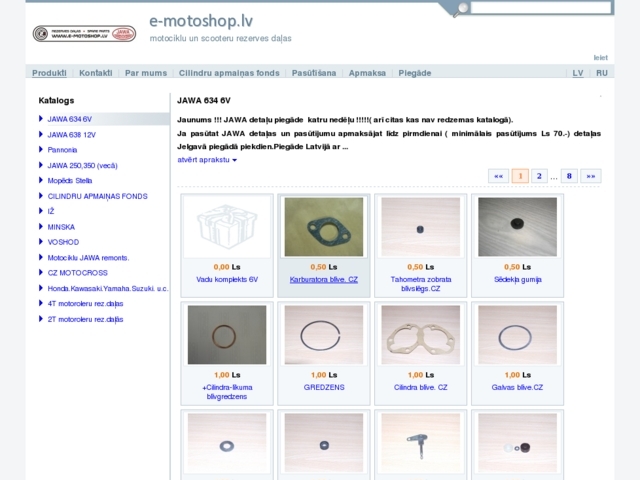Open the Karburatora blīve CZ product photo

click(323, 226)
